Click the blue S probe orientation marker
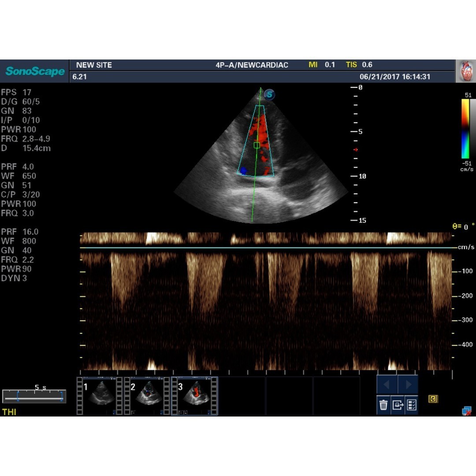The height and width of the screenshot is (476, 476). (269, 94)
